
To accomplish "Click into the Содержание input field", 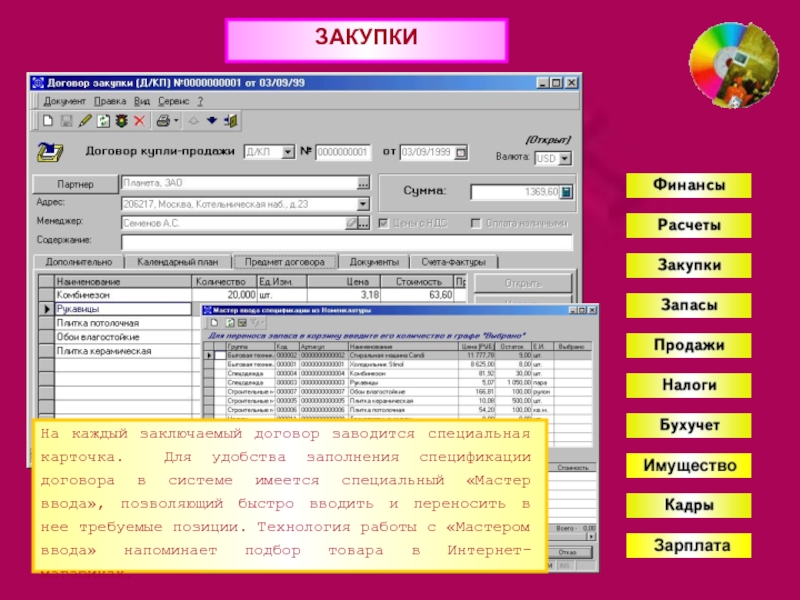I will point(347,241).
